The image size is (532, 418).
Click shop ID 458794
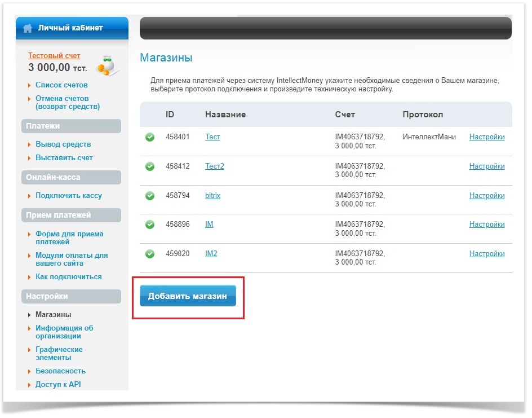[178, 196]
